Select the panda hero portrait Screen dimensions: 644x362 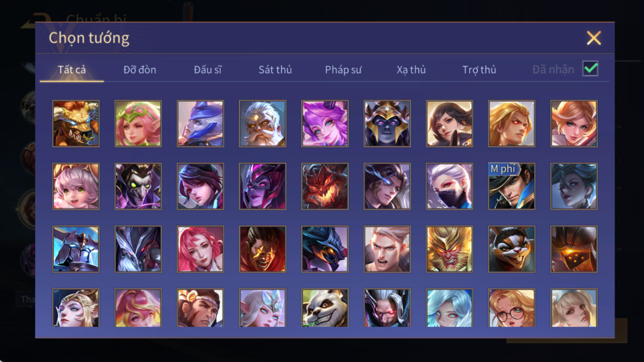click(x=325, y=308)
